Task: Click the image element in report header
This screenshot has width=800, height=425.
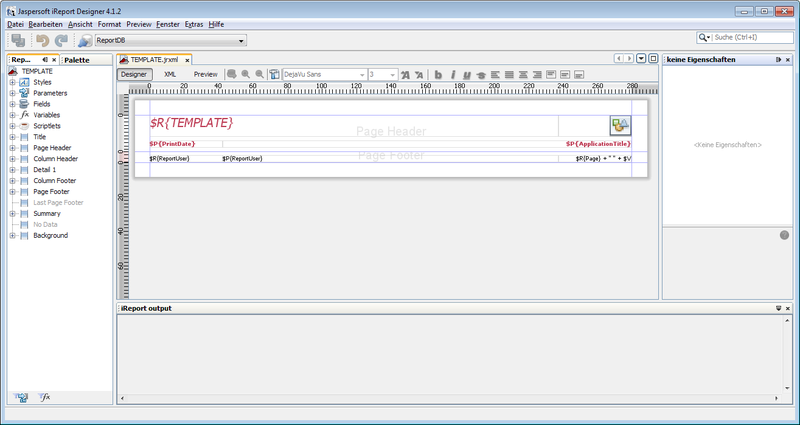Action: coord(620,125)
